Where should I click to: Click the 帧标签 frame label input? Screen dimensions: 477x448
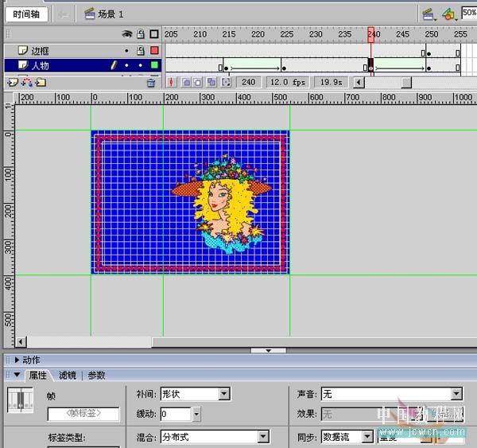pyautogui.click(x=83, y=414)
